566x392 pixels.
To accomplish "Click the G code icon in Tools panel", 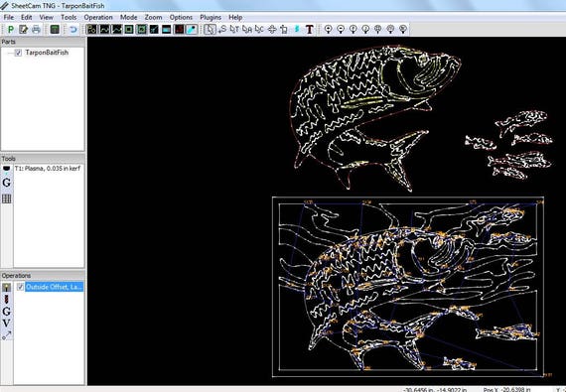I will [7, 183].
